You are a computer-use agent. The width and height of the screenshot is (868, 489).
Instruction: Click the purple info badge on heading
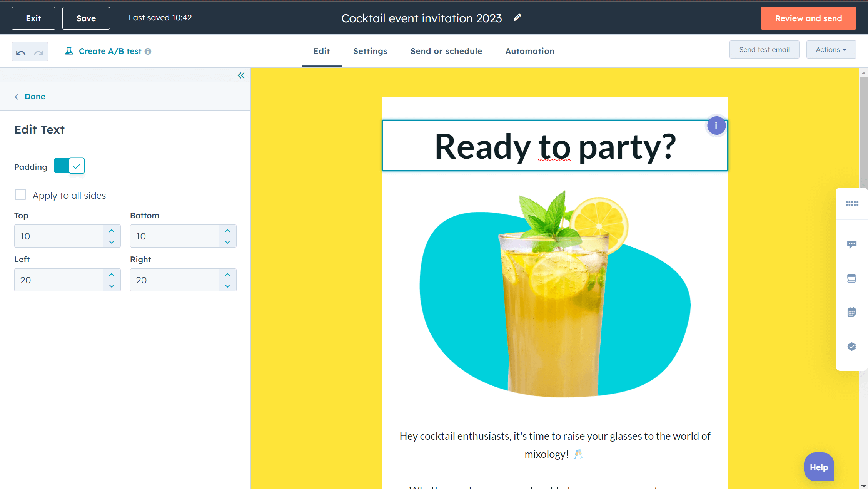coord(716,126)
